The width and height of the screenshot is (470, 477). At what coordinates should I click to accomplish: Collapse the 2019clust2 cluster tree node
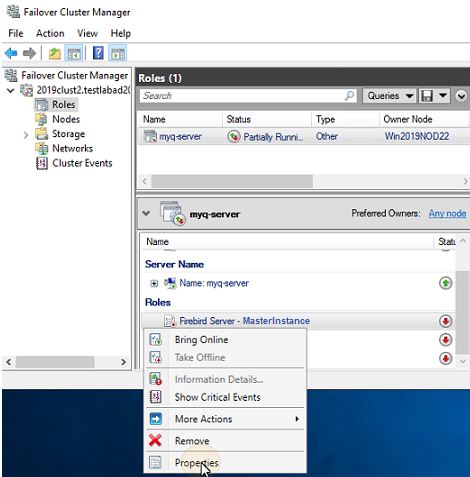coord(11,90)
